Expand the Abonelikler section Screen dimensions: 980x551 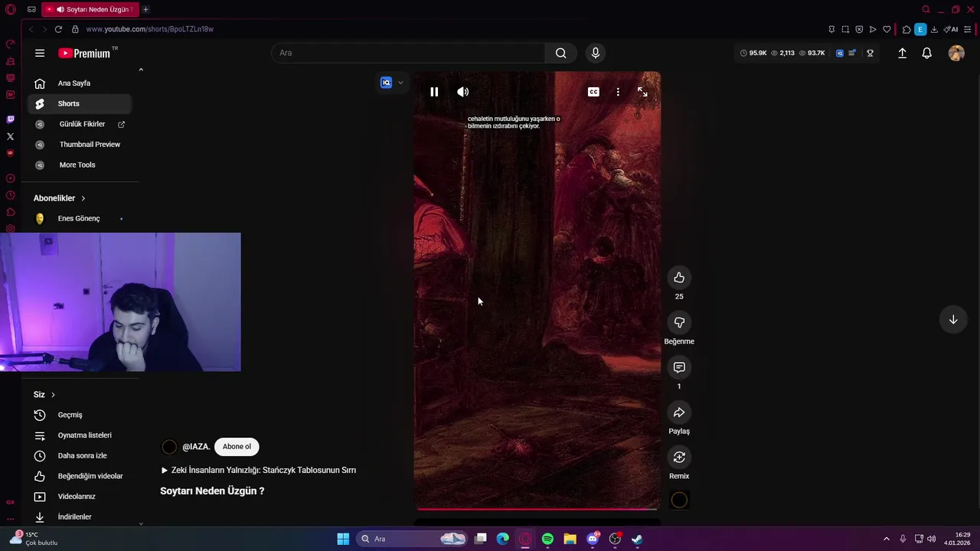tap(60, 198)
